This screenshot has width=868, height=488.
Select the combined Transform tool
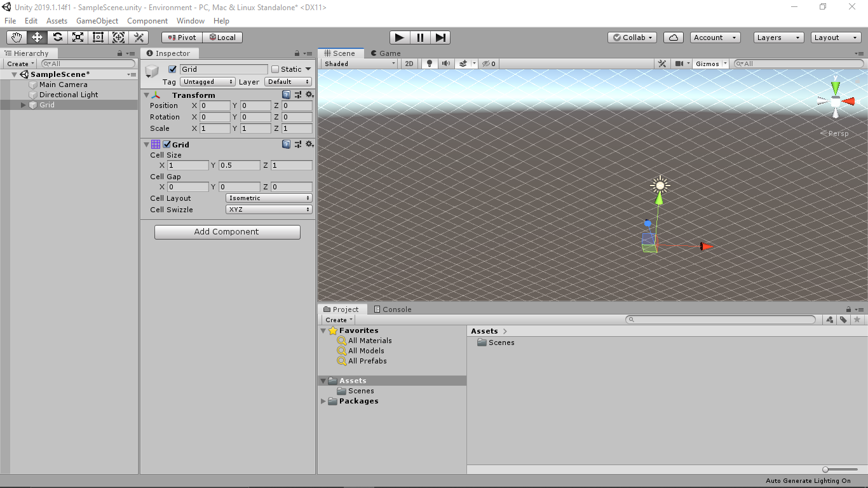tap(119, 37)
